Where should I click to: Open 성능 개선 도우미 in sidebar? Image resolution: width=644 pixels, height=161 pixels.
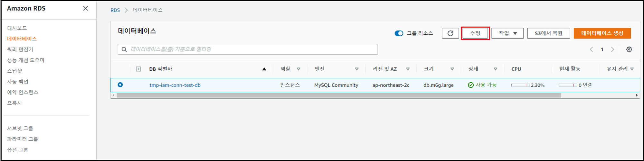26,60
